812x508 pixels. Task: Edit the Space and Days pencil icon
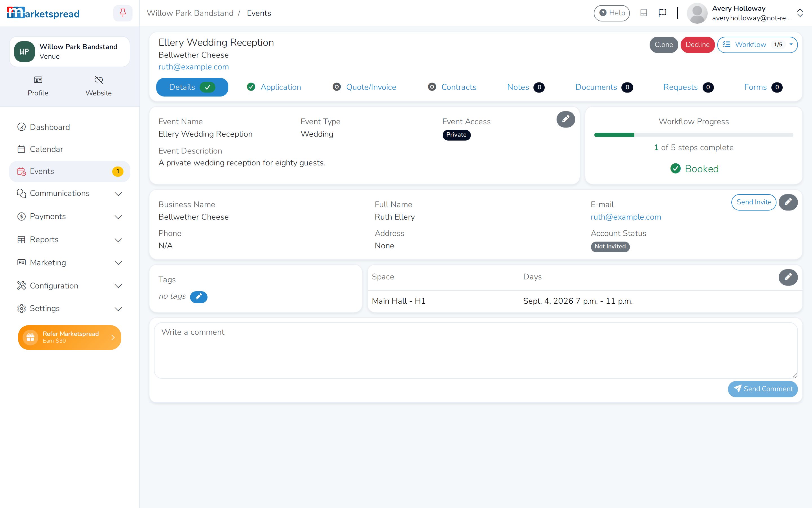click(788, 277)
